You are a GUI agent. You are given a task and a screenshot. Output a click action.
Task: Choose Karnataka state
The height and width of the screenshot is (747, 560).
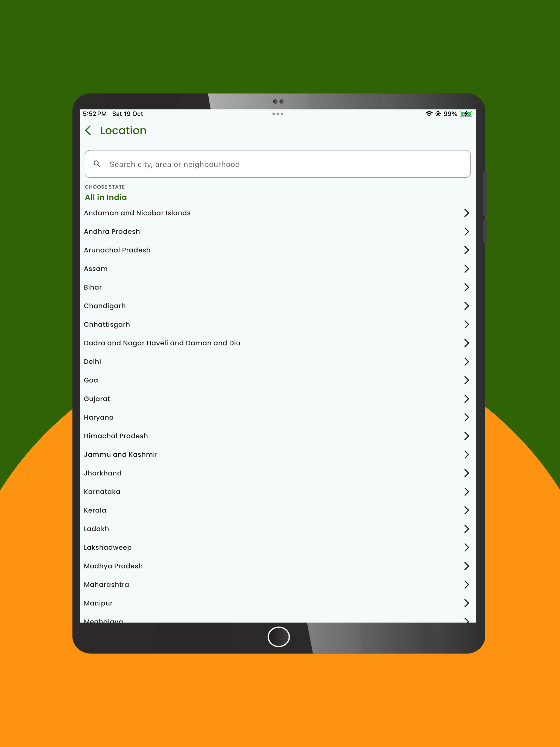(x=102, y=491)
